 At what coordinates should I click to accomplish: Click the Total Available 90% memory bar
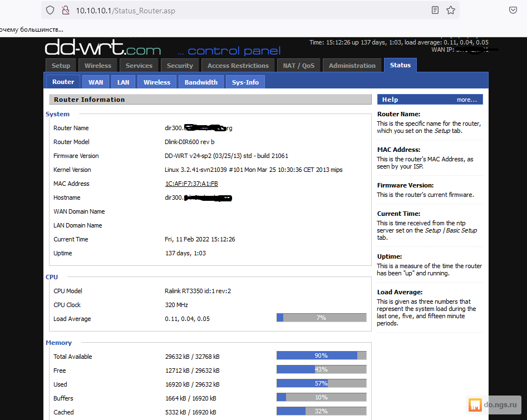(x=321, y=355)
